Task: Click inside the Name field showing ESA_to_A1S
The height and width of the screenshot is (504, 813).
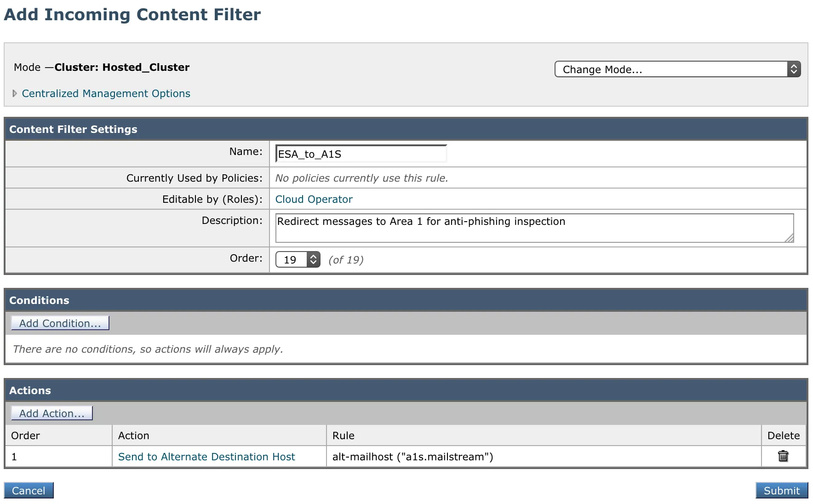Action: (361, 154)
